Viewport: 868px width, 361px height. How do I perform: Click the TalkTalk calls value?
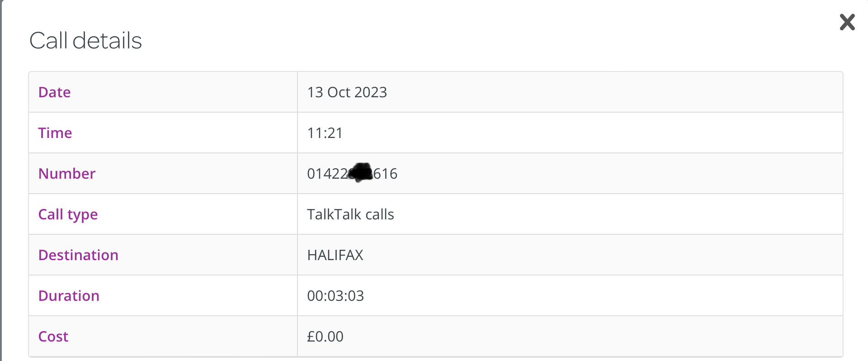click(x=350, y=214)
